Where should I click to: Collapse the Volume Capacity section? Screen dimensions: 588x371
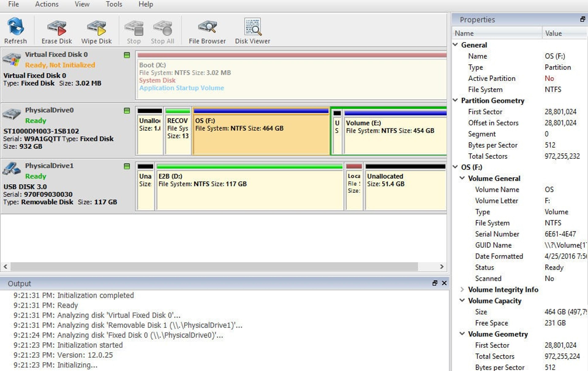click(462, 300)
